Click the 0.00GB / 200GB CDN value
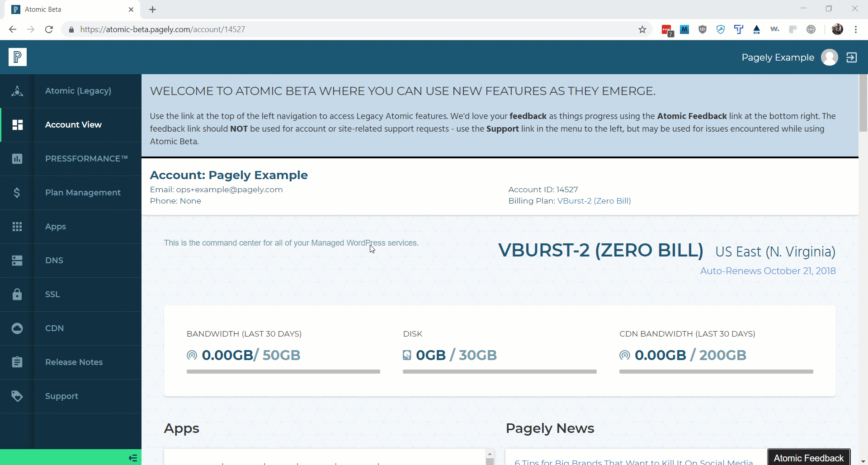 pos(690,355)
